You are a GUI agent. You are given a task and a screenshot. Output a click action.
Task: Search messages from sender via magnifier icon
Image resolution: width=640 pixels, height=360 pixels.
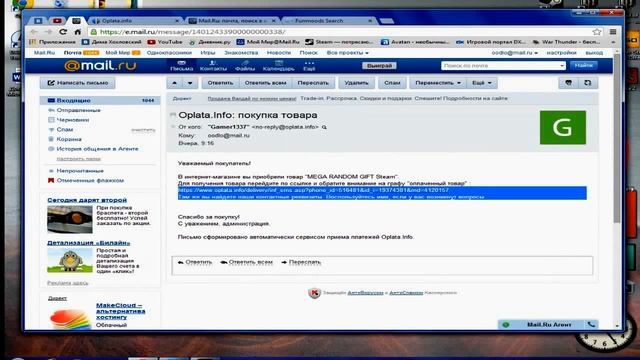click(x=324, y=127)
